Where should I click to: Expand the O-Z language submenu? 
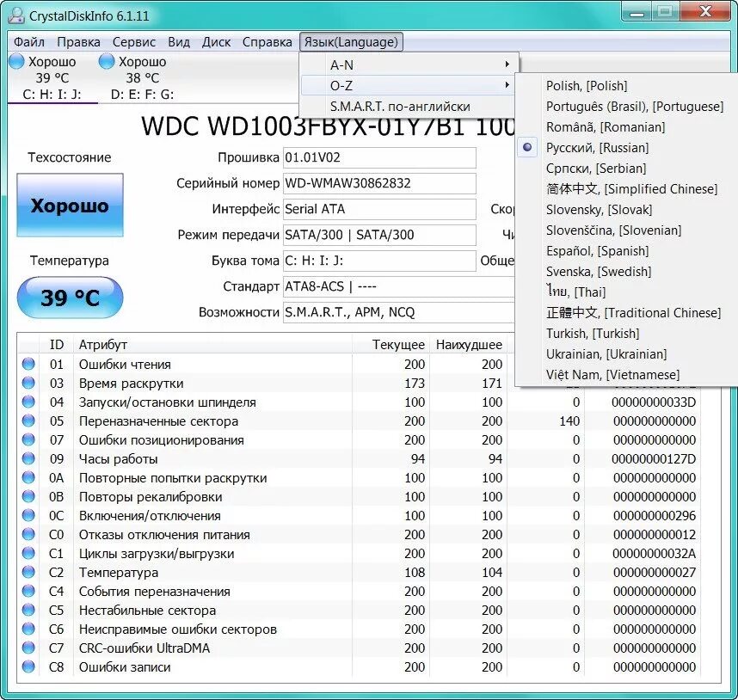[409, 86]
